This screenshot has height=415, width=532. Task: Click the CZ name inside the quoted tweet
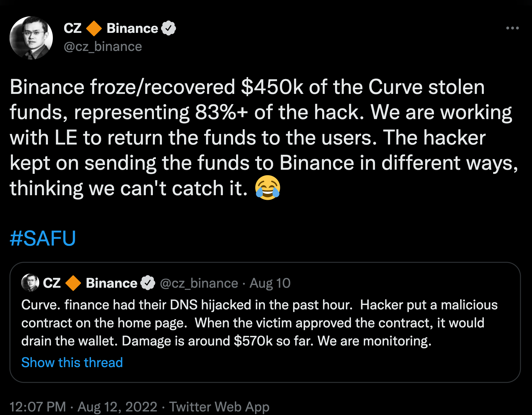(52, 283)
